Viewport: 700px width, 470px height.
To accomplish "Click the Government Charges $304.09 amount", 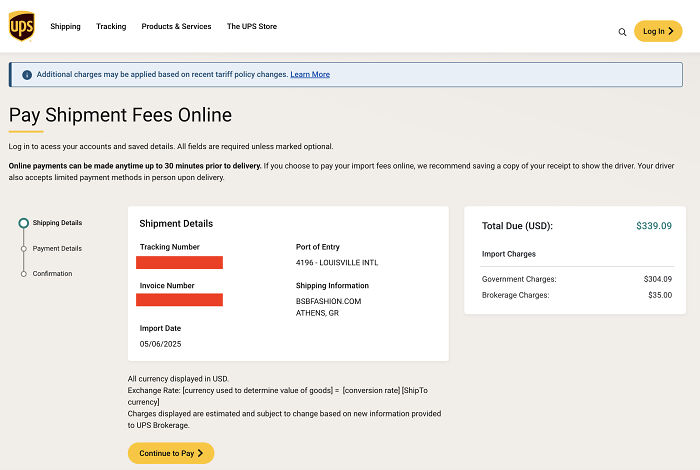I will pos(658,279).
